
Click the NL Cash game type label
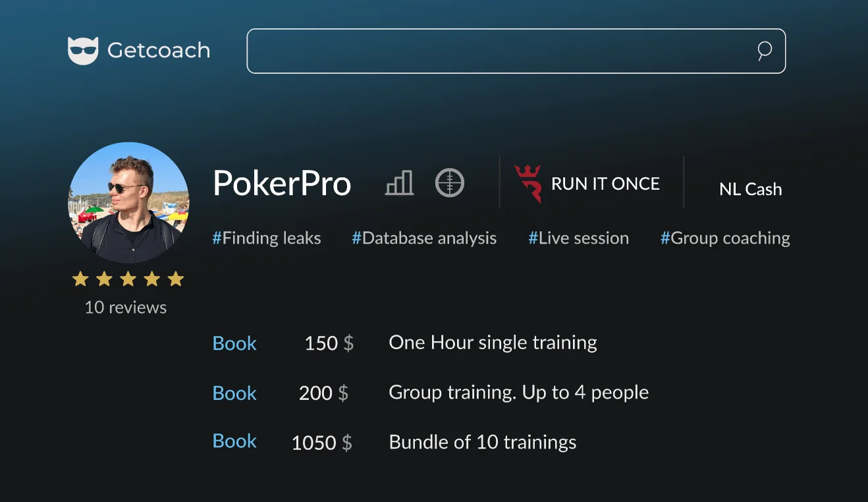tap(750, 189)
